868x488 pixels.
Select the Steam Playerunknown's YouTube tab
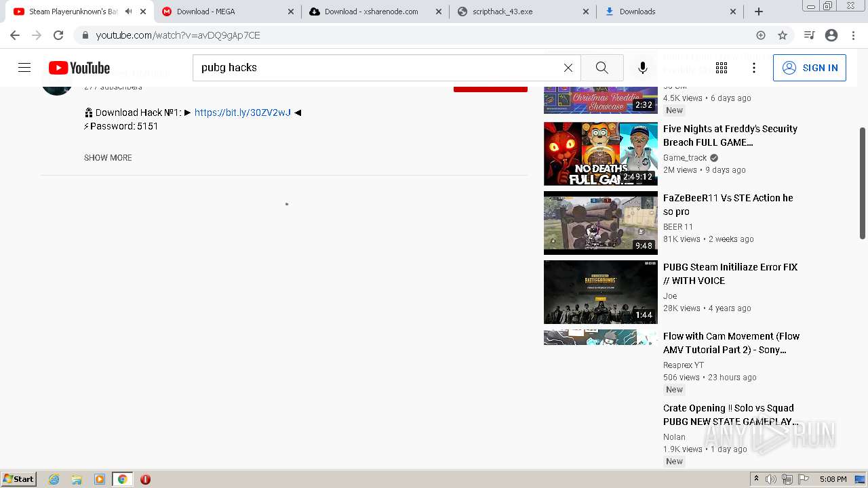coord(80,12)
